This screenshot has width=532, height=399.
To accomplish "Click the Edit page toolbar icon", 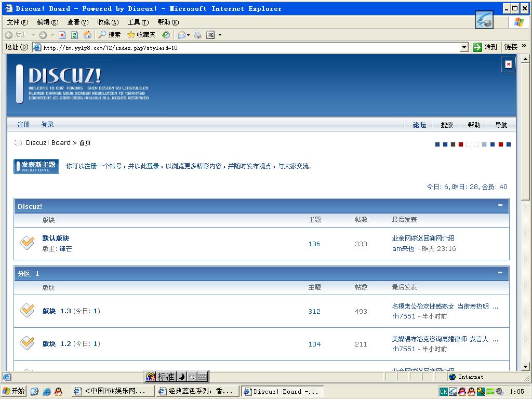I will (210, 35).
